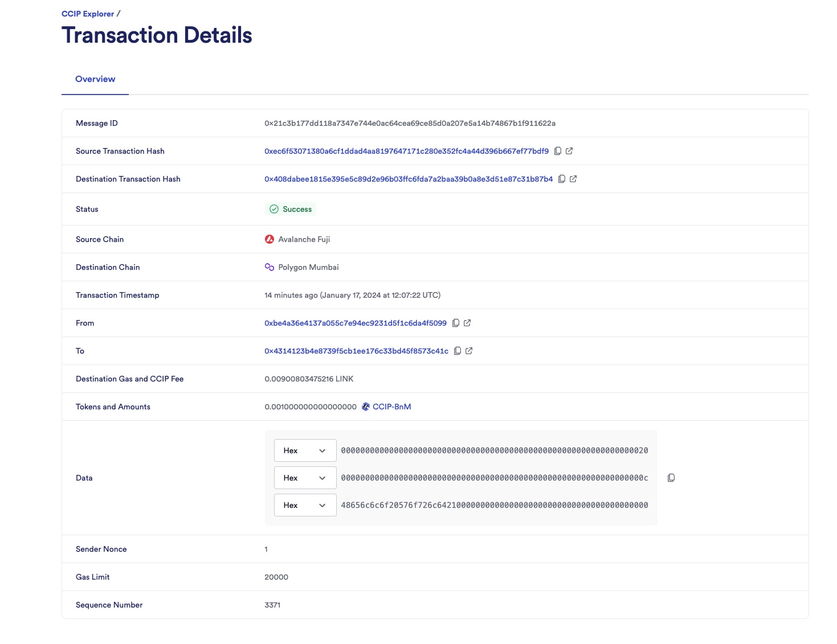Click the Tokens and Amounts label
Image resolution: width=837 pixels, height=644 pixels.
click(x=113, y=407)
